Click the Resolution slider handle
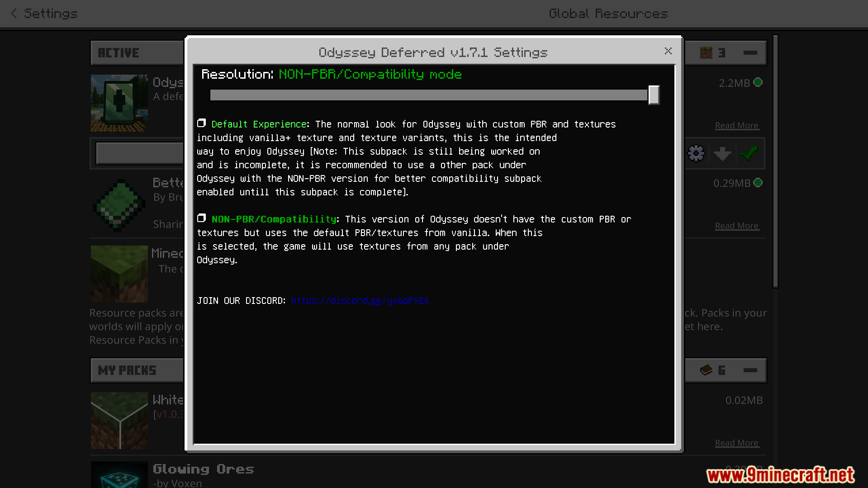The height and width of the screenshot is (488, 868). 654,95
